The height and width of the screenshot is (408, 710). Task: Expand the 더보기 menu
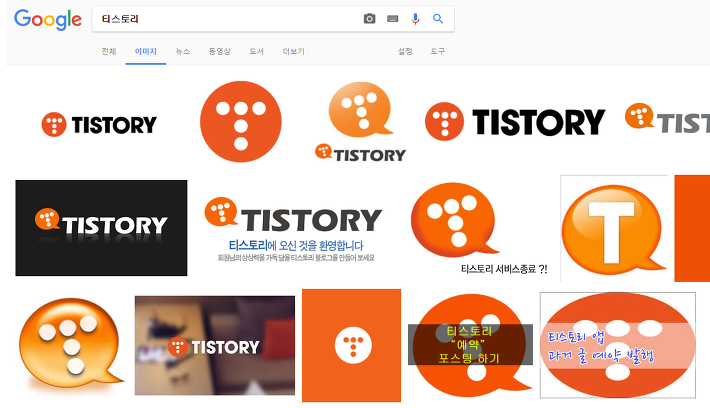293,51
